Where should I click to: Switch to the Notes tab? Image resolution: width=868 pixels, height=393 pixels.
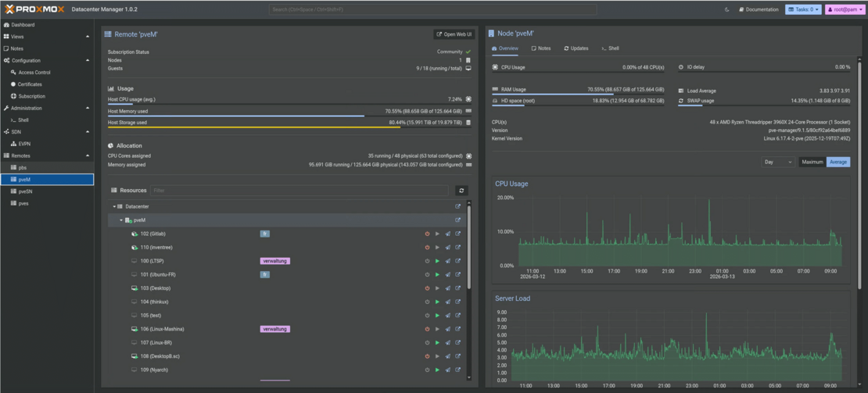point(541,48)
